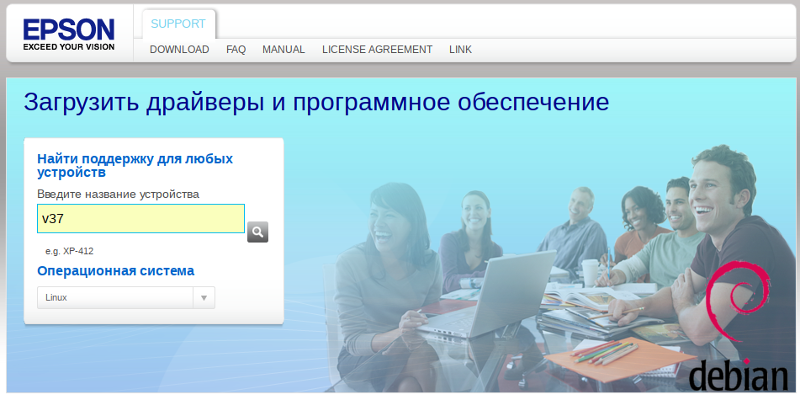
Task: Click the 'e.g. XP-412' hint text
Action: 69,251
